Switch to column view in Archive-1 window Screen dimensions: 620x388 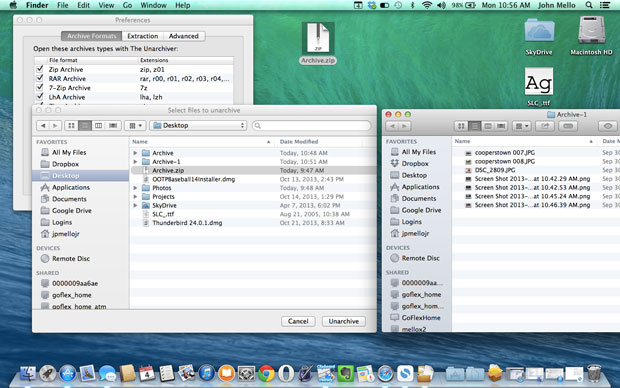[488, 126]
